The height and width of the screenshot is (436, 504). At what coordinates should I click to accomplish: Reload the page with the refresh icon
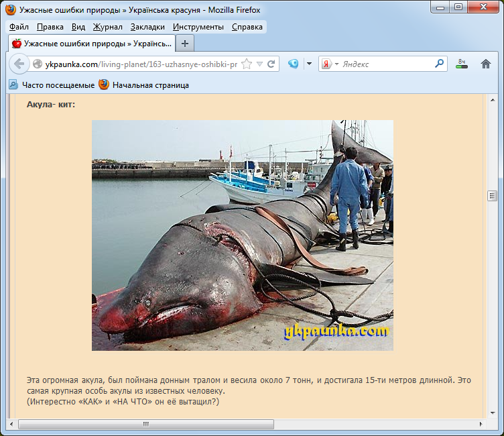(271, 64)
